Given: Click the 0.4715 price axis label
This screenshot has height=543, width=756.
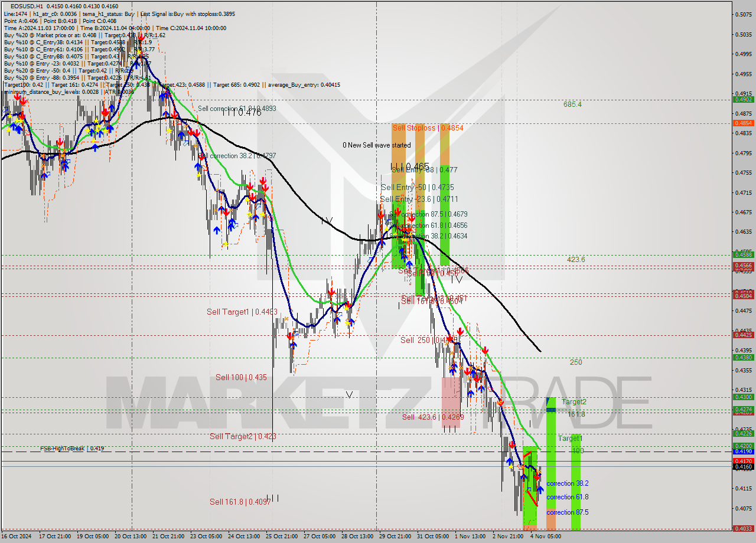Looking at the screenshot, I should (742, 192).
